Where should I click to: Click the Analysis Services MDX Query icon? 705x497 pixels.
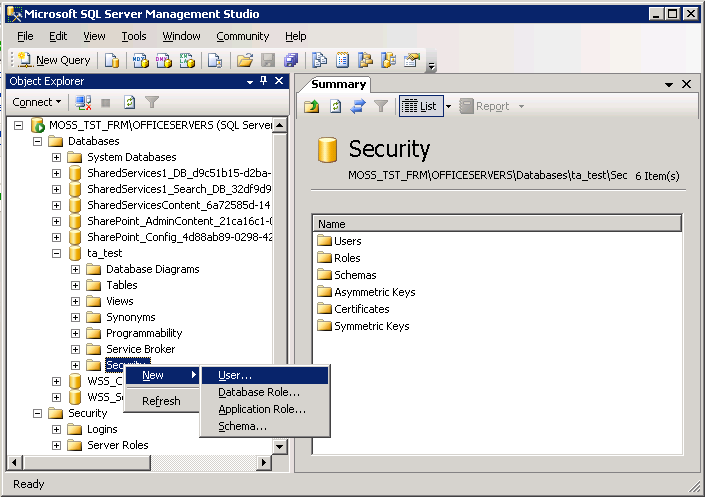140,60
